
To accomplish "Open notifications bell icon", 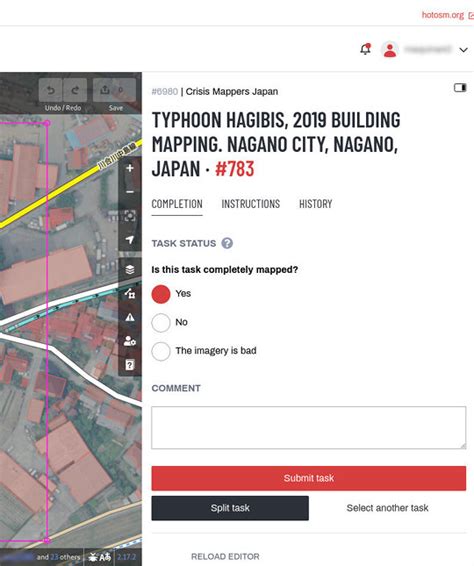I will click(365, 49).
